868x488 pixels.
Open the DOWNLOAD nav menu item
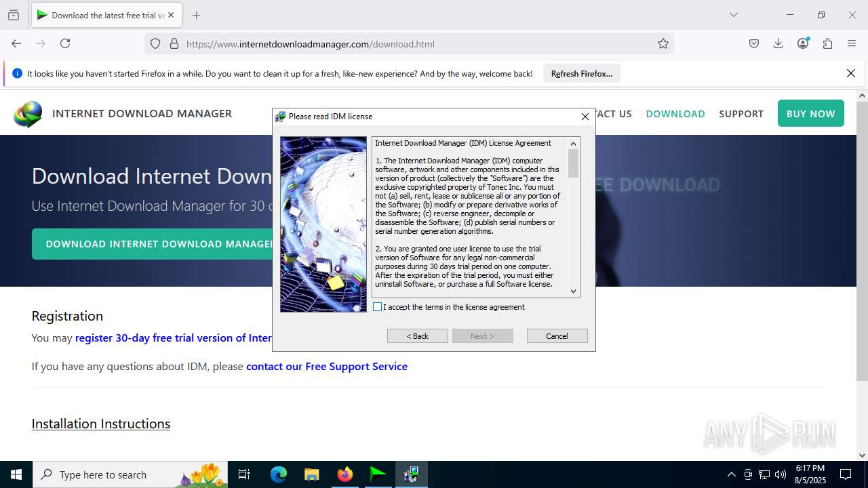click(x=675, y=114)
